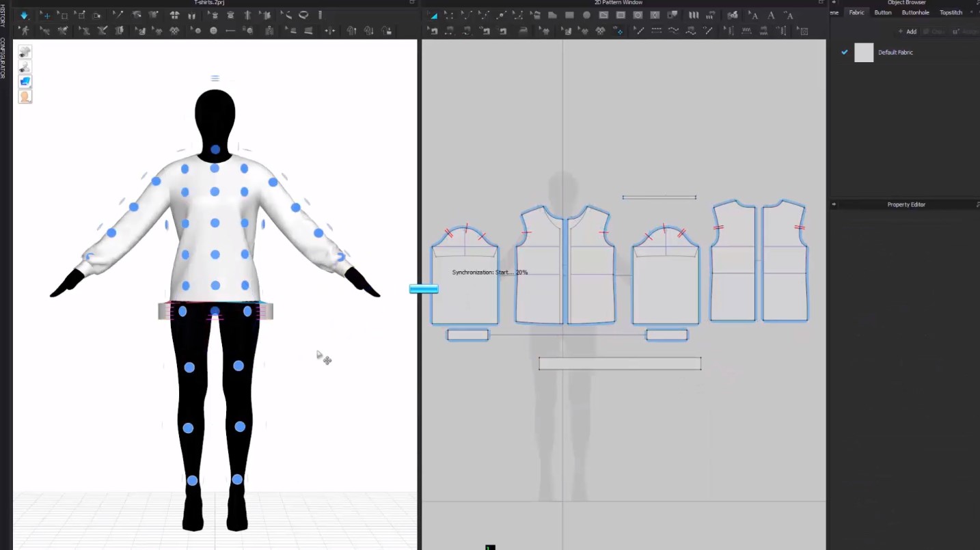Select the thin neckband pattern strip
980x550 pixels.
point(659,197)
